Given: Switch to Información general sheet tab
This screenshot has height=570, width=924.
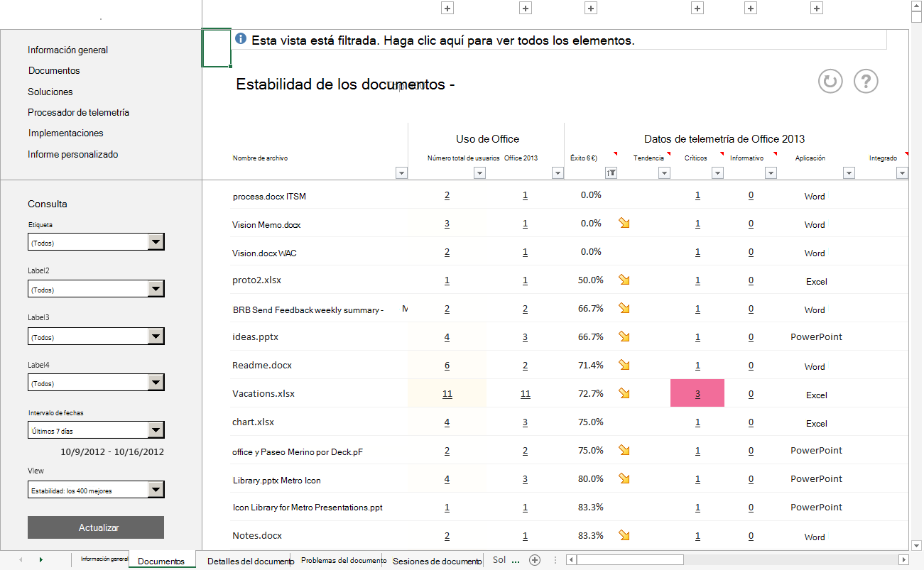Looking at the screenshot, I should point(104,559).
